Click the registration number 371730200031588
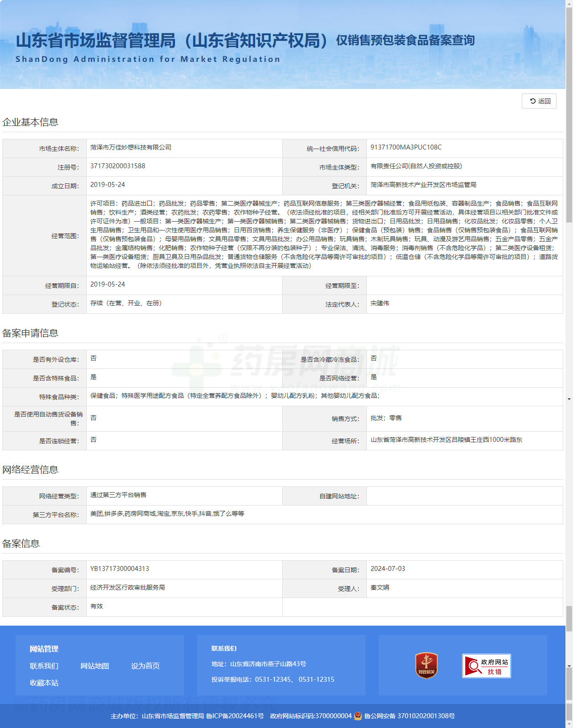The image size is (573, 728). click(x=118, y=166)
